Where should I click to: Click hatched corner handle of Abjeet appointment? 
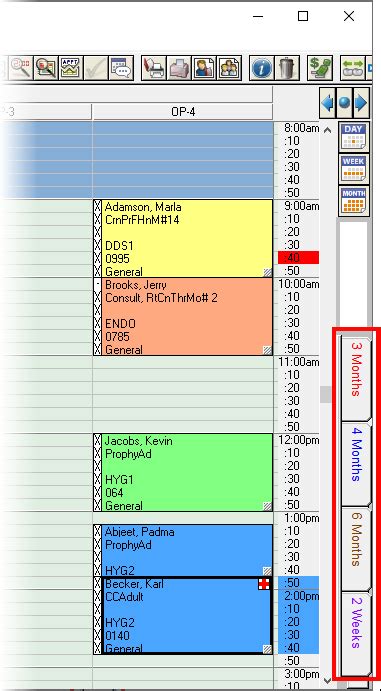tap(267, 571)
